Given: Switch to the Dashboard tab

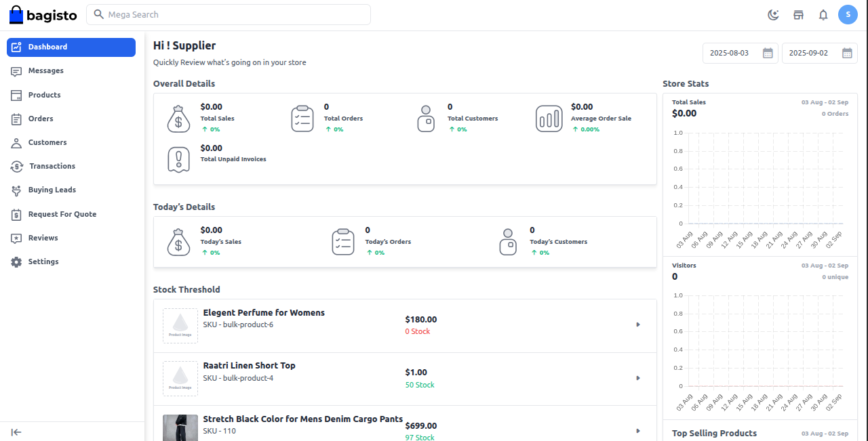Looking at the screenshot, I should tap(47, 47).
